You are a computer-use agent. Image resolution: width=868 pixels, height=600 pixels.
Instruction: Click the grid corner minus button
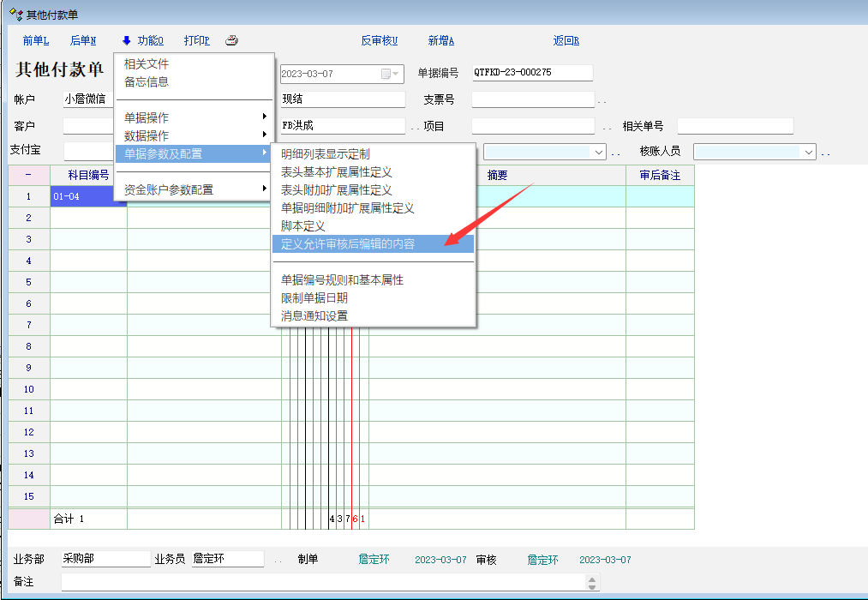click(x=29, y=175)
